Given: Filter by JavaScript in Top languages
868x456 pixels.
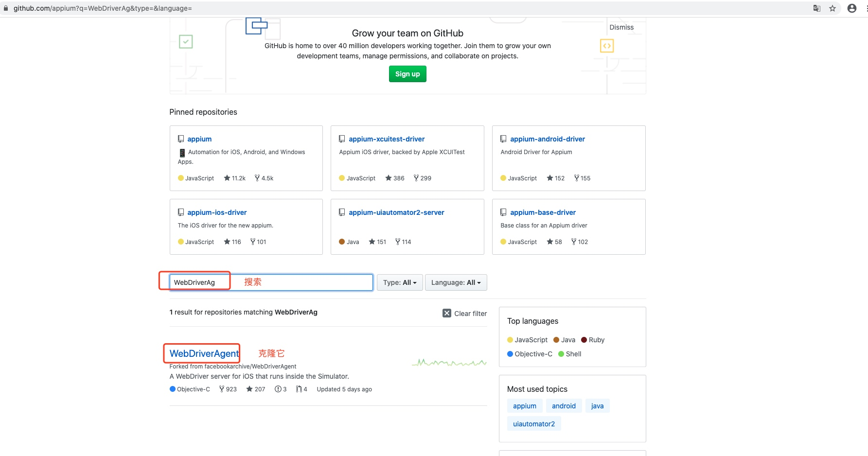Looking at the screenshot, I should (x=527, y=340).
